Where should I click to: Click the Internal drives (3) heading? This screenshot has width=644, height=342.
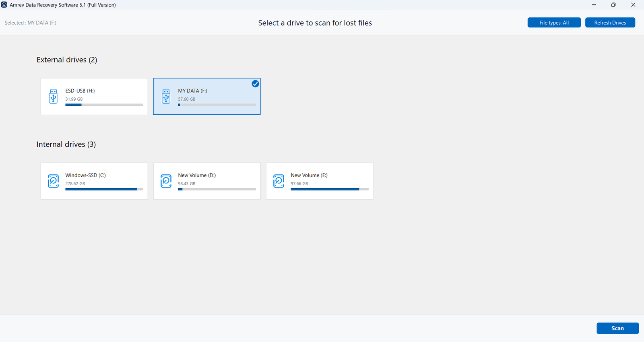coord(66,144)
